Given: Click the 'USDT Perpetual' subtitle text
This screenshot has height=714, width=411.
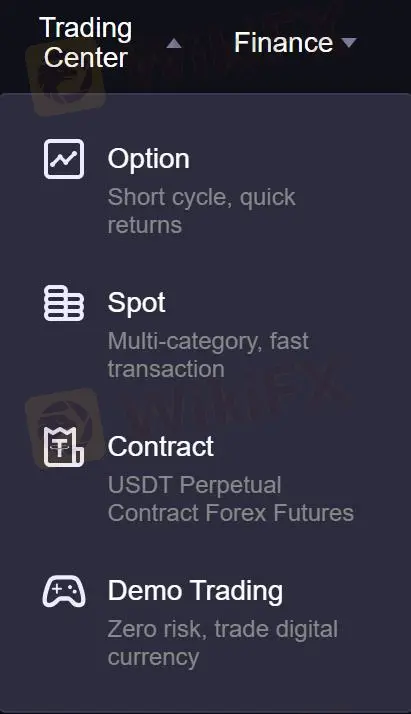Looking at the screenshot, I should click(194, 485).
